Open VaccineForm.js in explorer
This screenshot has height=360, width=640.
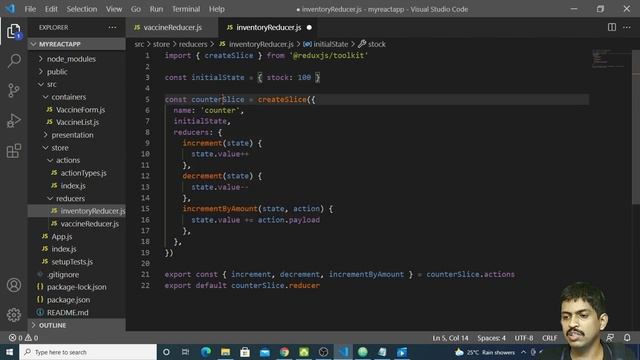(76, 109)
